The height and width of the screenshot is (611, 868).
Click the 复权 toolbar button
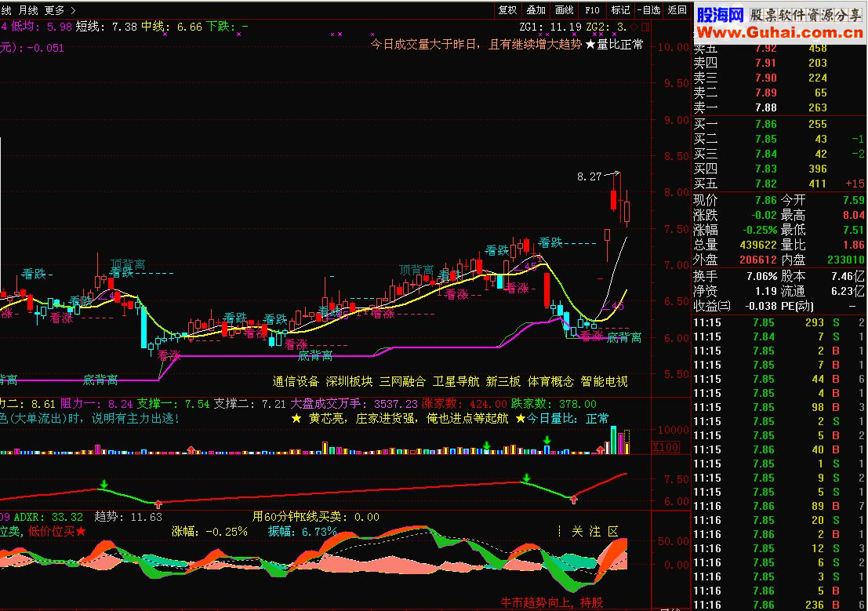coord(507,10)
